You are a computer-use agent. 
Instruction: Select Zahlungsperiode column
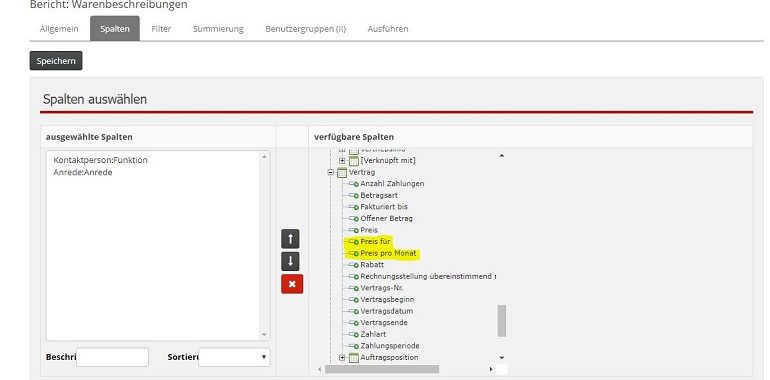click(x=390, y=346)
